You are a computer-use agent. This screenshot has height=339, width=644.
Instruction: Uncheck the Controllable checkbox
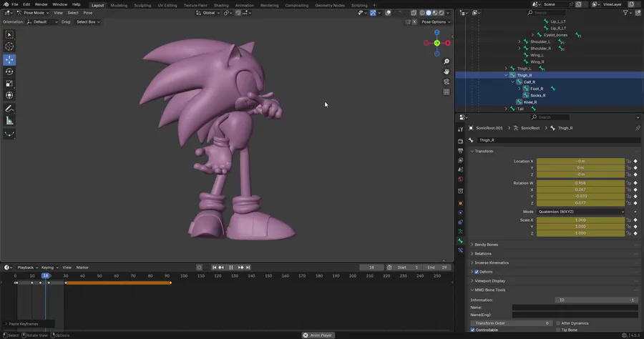[473, 330]
